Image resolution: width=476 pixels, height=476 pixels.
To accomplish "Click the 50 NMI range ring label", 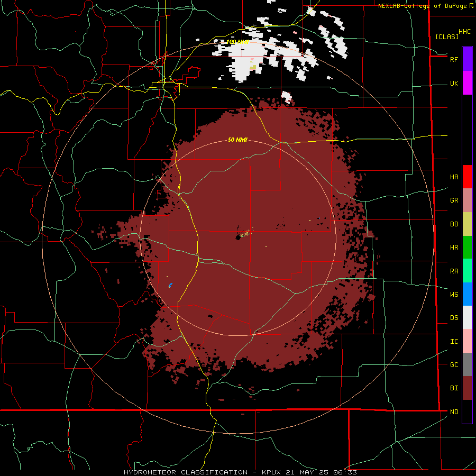I will pyautogui.click(x=237, y=140).
